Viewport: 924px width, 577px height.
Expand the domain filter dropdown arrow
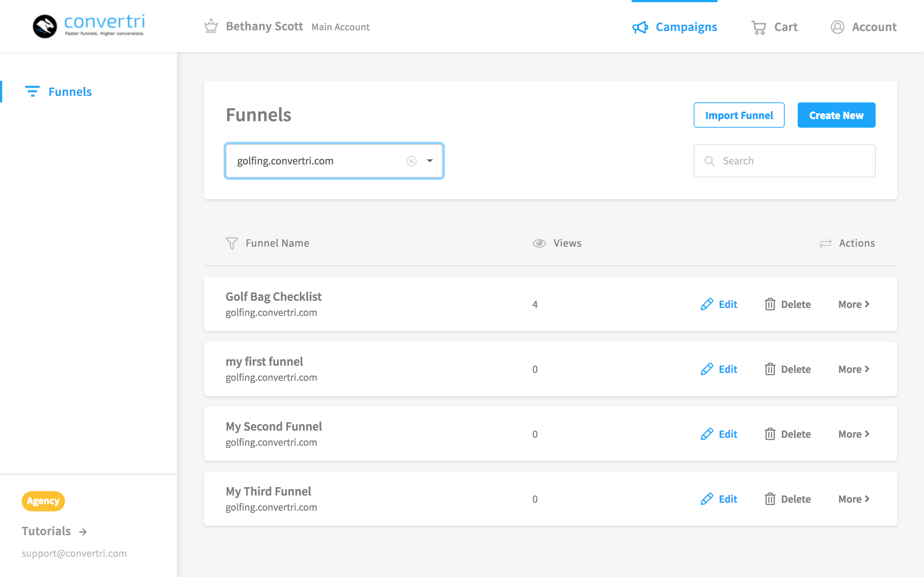(430, 161)
